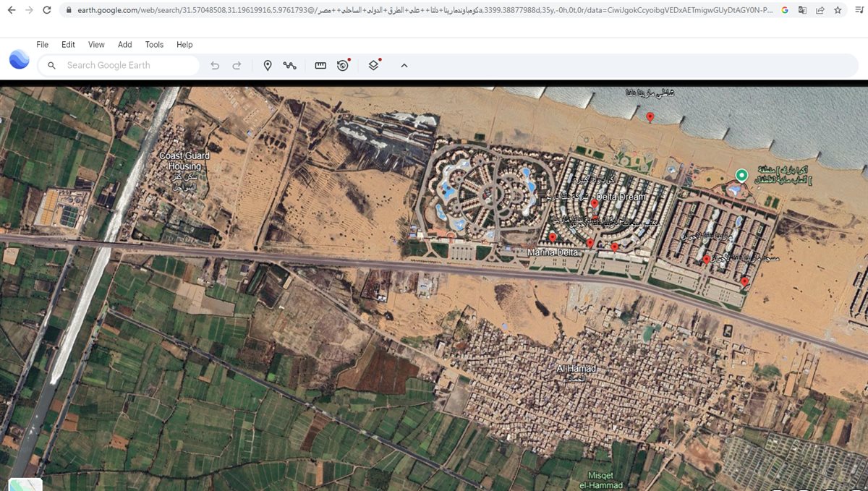
Task: Click the red beach pin on shoreline
Action: click(x=650, y=116)
